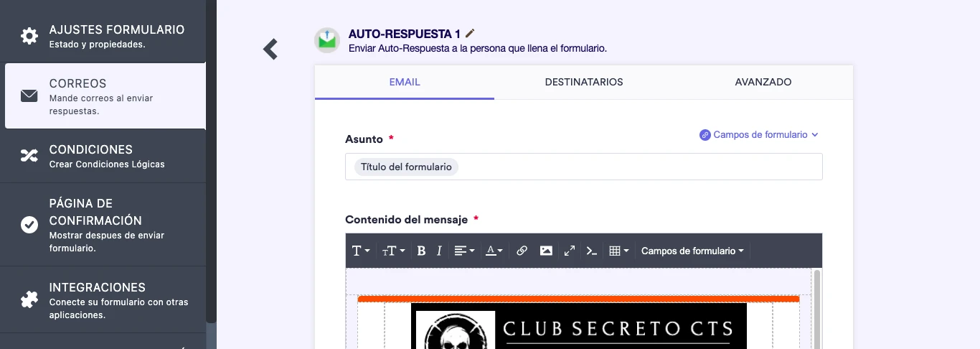
Task: Open Ajustes Formulario in the sidebar
Action: click(103, 36)
